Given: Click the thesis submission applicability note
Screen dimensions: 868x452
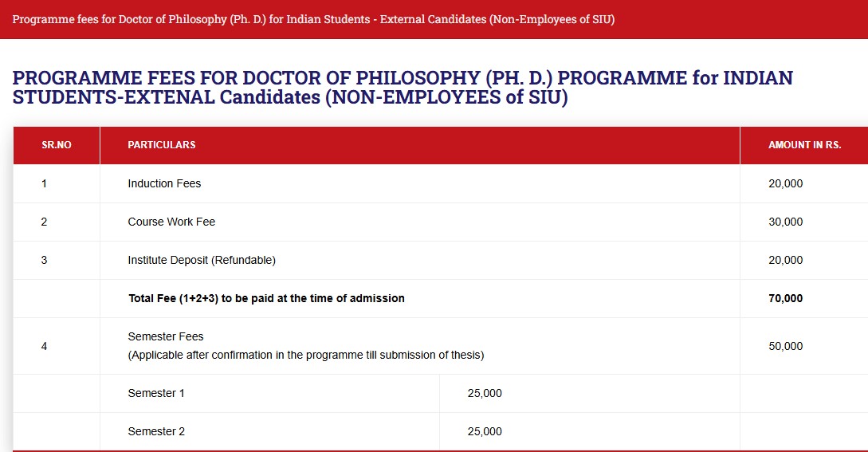Looking at the screenshot, I should tap(306, 355).
